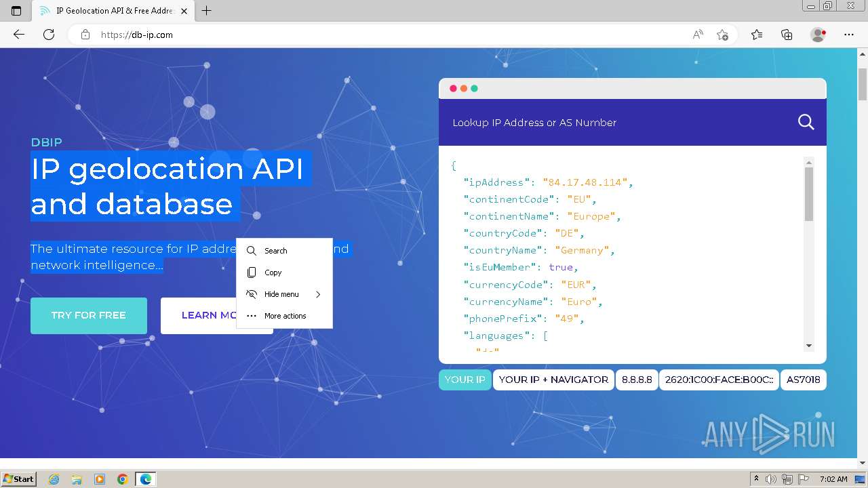Click the LEARN MORE button
The width and height of the screenshot is (868, 488).
(x=217, y=315)
